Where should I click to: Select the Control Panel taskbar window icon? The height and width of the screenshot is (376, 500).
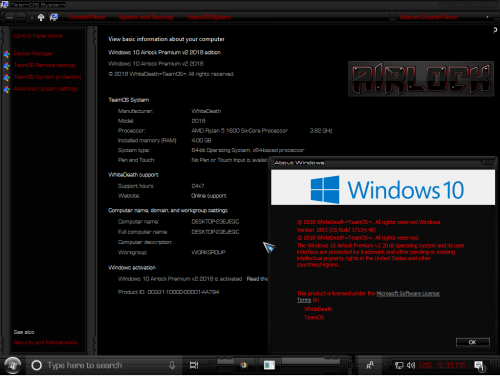tap(269, 365)
